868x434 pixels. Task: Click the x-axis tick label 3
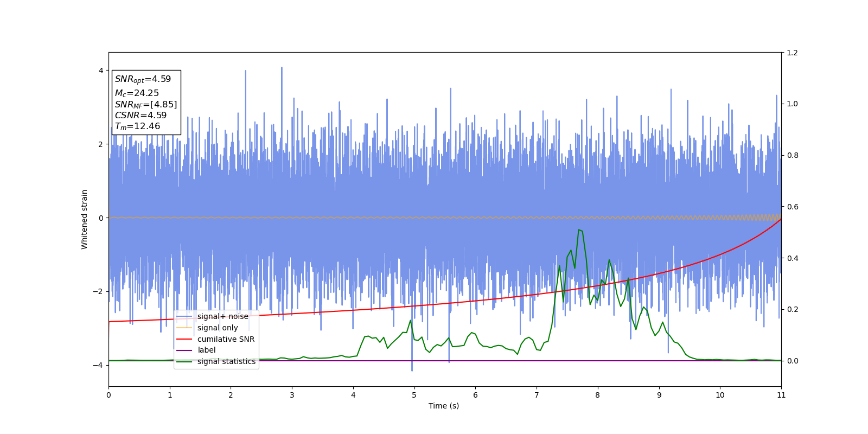(292, 395)
